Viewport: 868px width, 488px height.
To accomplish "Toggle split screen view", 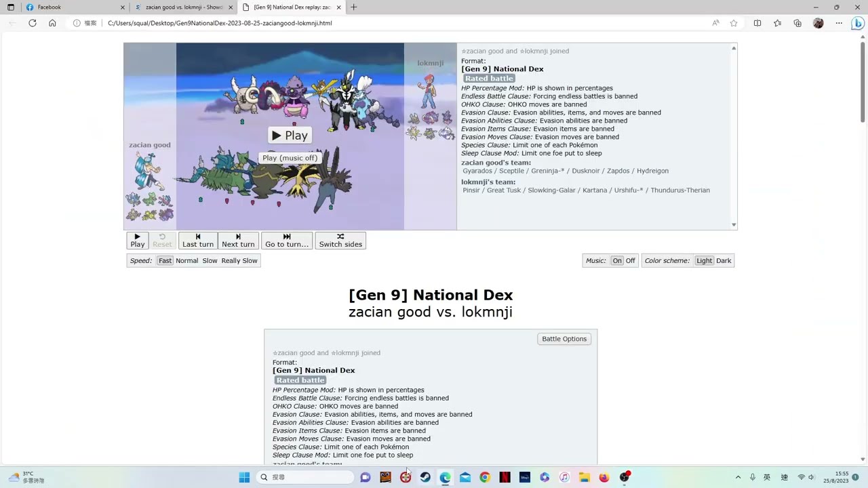I will (x=757, y=23).
